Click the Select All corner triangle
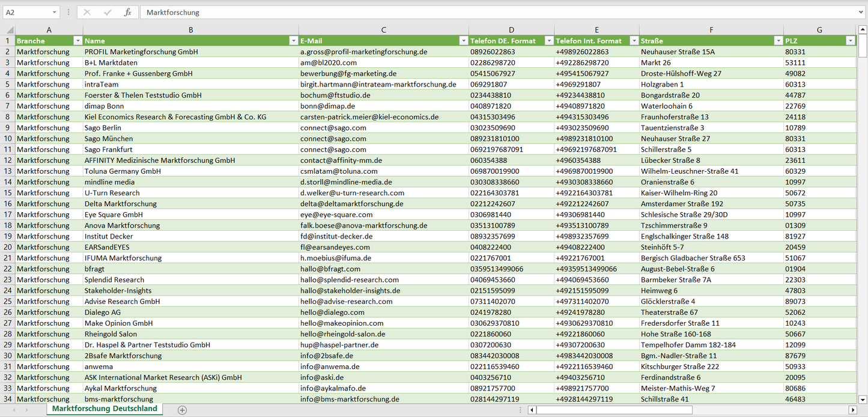Image resolution: width=868 pixels, height=417 pixels. pyautogui.click(x=10, y=30)
